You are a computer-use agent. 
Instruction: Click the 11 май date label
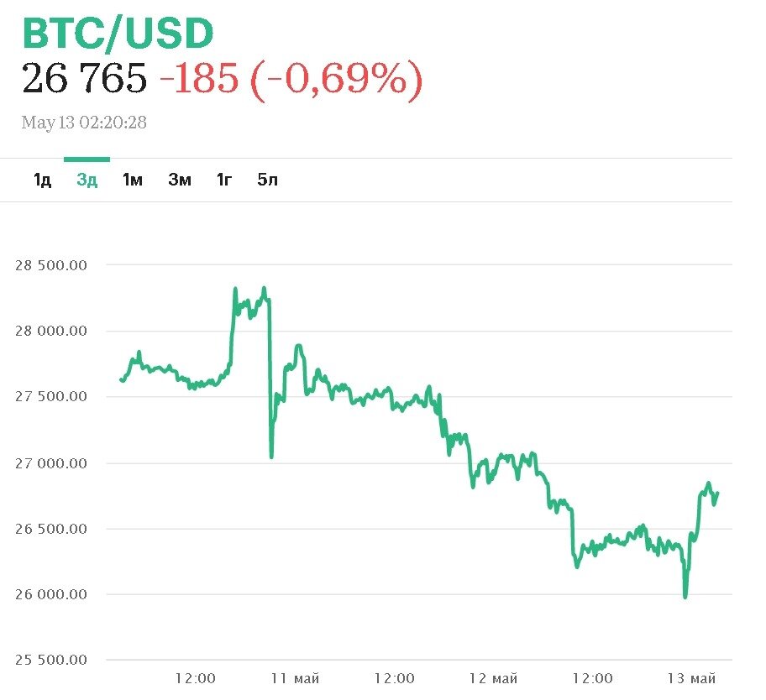click(294, 678)
